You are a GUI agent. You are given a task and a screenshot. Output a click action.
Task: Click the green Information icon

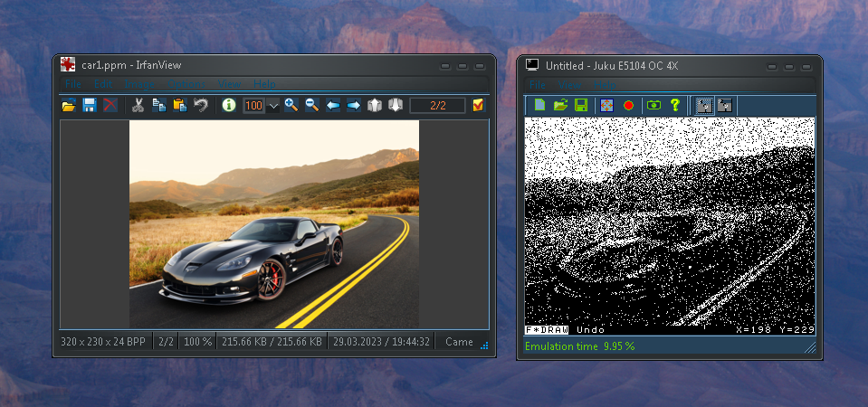tap(228, 106)
